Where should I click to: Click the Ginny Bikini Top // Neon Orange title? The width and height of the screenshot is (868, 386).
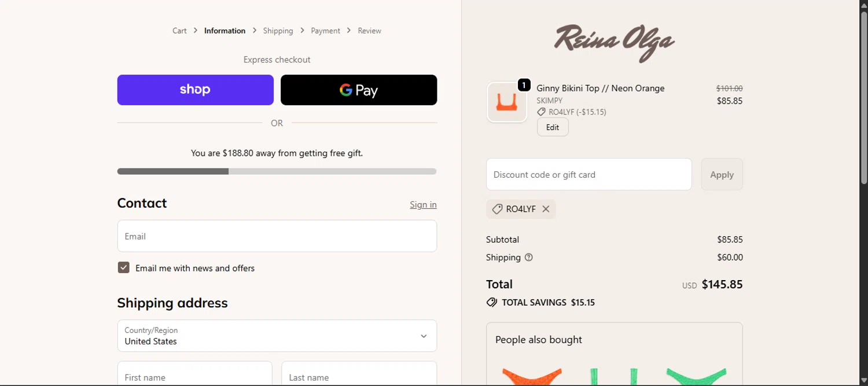[x=600, y=89]
